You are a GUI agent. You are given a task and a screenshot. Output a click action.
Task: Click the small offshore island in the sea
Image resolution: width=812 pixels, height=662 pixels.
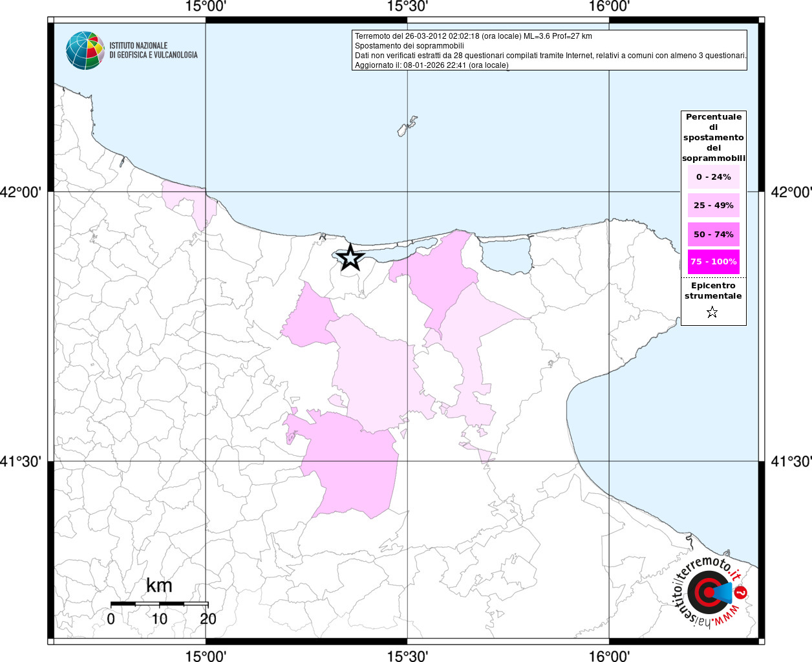407,126
